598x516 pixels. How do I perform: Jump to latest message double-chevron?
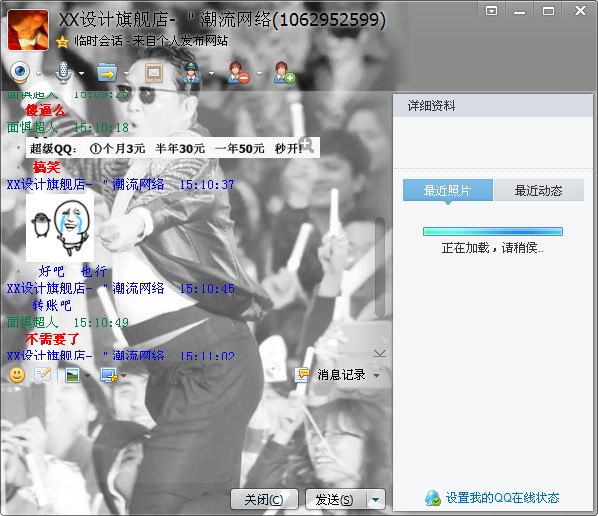pos(379,354)
